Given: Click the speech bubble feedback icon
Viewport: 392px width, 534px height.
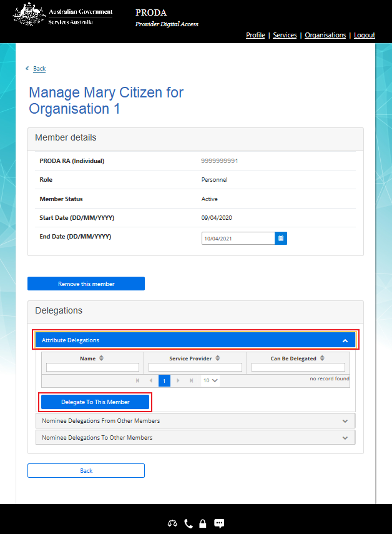Looking at the screenshot, I should pyautogui.click(x=219, y=523).
